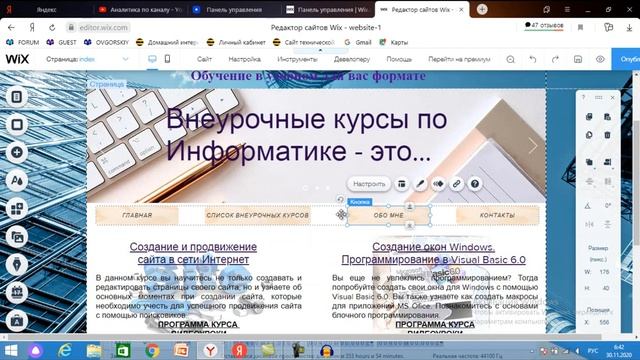The height and width of the screenshot is (360, 640).
Task: Open the Ascend business briefcase icon
Action: pos(17,321)
